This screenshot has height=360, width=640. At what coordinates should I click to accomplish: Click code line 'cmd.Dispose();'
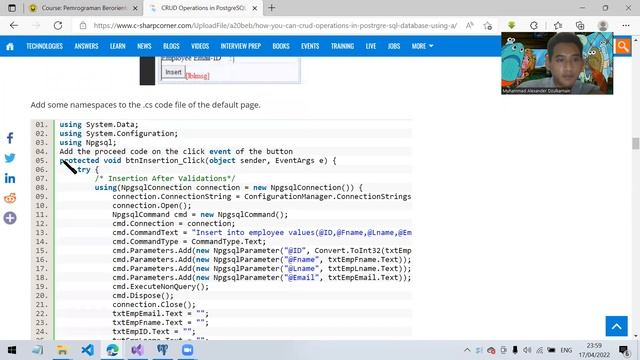[x=143, y=296]
